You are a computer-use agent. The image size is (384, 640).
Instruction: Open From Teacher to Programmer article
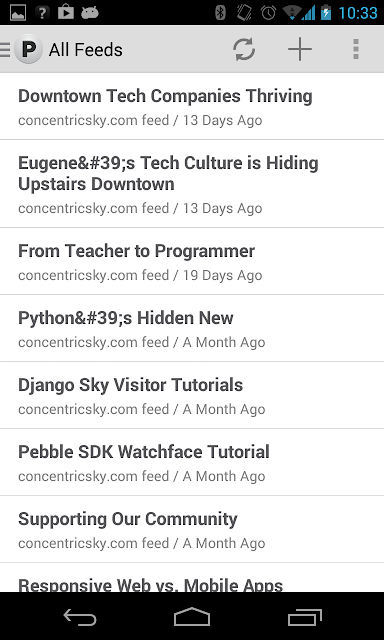pyautogui.click(x=192, y=261)
